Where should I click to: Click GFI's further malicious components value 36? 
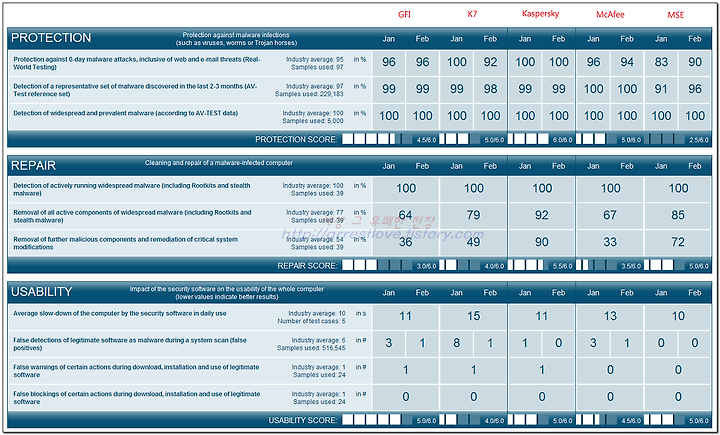pos(405,242)
